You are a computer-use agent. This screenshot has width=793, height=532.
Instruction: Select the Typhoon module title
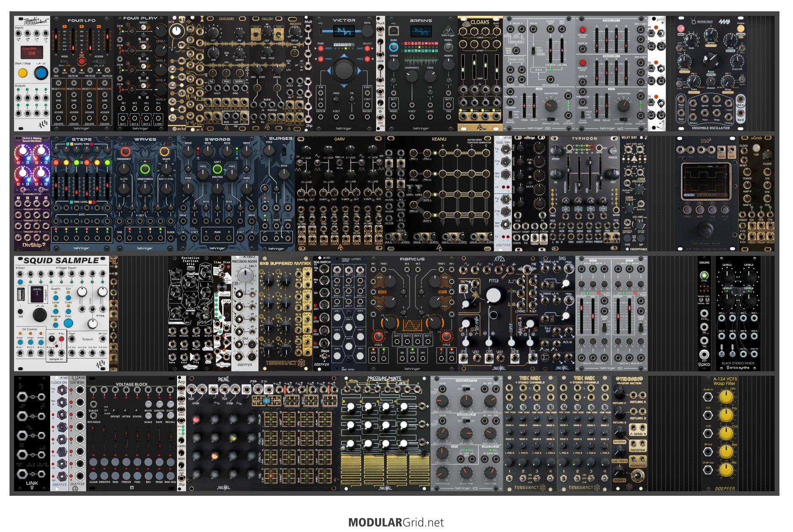pyautogui.click(x=584, y=139)
